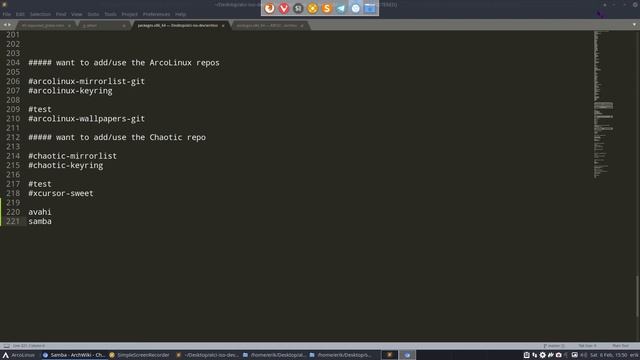Open the camera screenshot tray icon
640x360 pixels.
click(x=558, y=355)
